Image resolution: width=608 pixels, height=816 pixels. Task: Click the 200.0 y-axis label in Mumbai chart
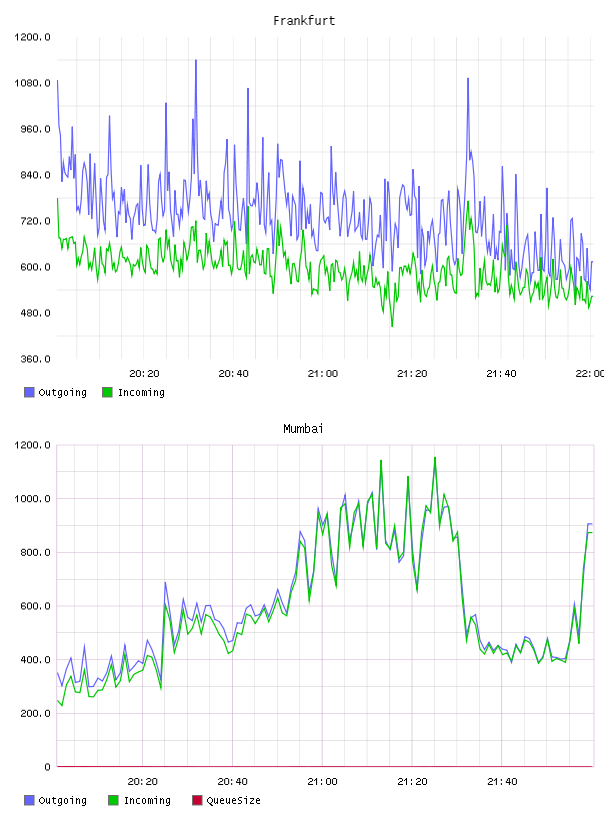[x=35, y=713]
